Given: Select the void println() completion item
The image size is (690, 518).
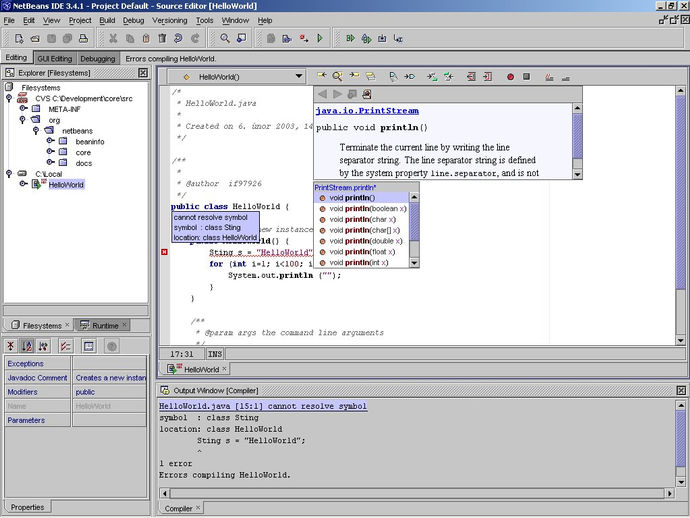Looking at the screenshot, I should click(x=362, y=198).
